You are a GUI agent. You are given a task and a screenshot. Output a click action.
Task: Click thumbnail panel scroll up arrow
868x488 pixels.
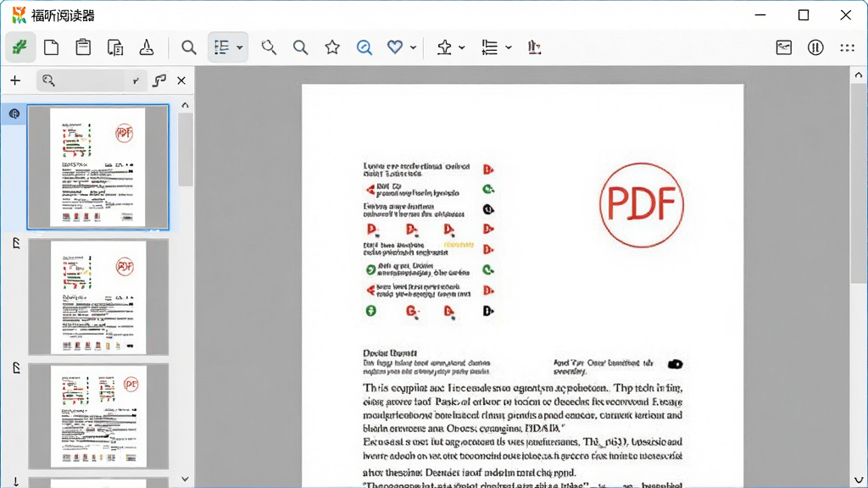click(185, 105)
